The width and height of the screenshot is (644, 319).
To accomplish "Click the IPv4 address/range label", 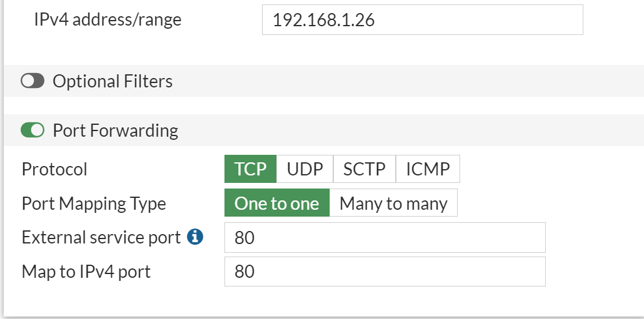I will 108,19.
